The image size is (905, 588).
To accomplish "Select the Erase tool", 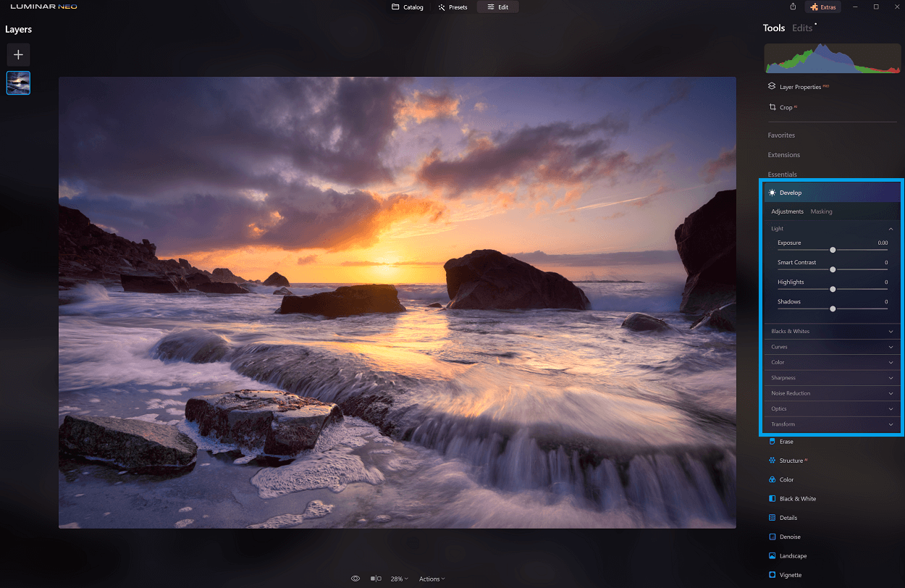I will [x=786, y=441].
